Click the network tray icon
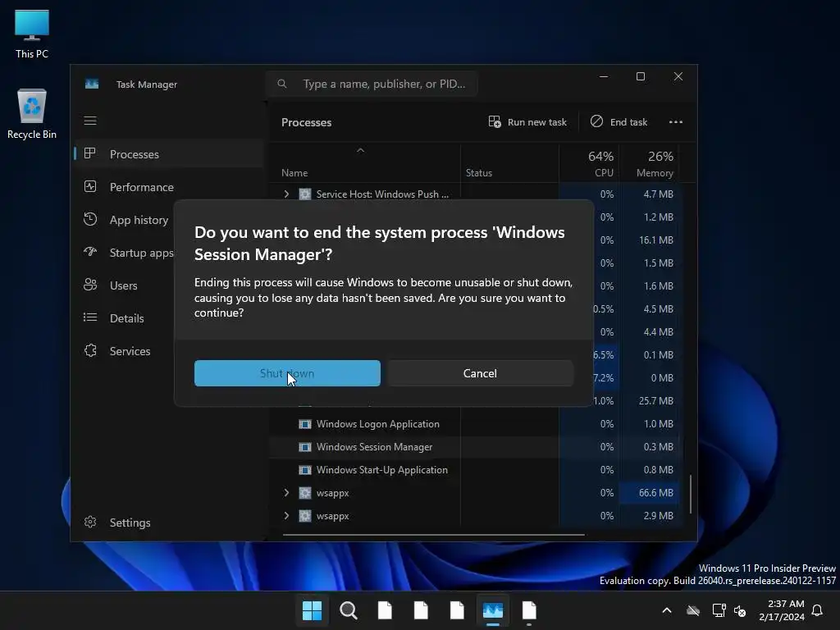 coord(719,610)
